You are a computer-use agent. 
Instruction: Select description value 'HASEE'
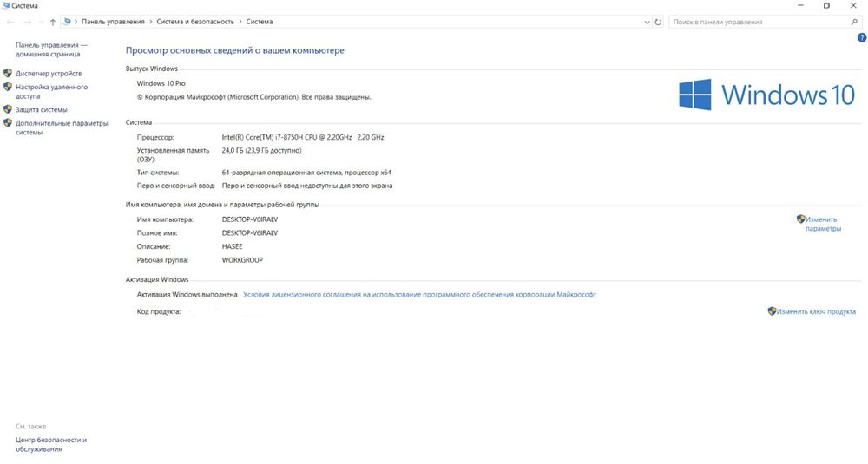(232, 246)
